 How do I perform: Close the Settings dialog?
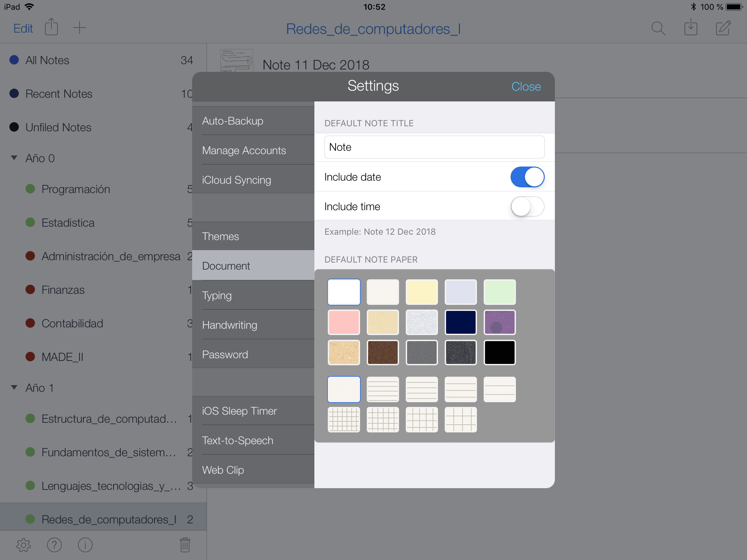[x=526, y=87]
